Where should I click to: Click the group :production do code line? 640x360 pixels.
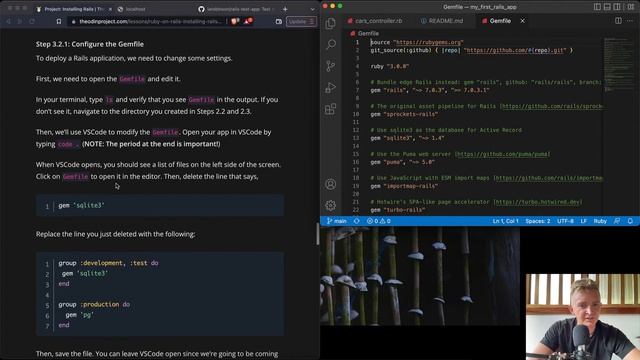click(94, 304)
